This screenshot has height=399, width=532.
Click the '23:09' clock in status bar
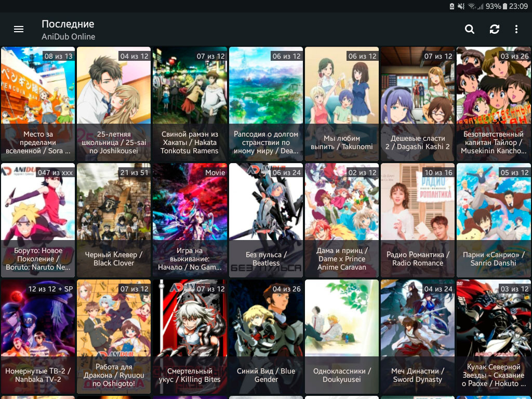tap(518, 6)
